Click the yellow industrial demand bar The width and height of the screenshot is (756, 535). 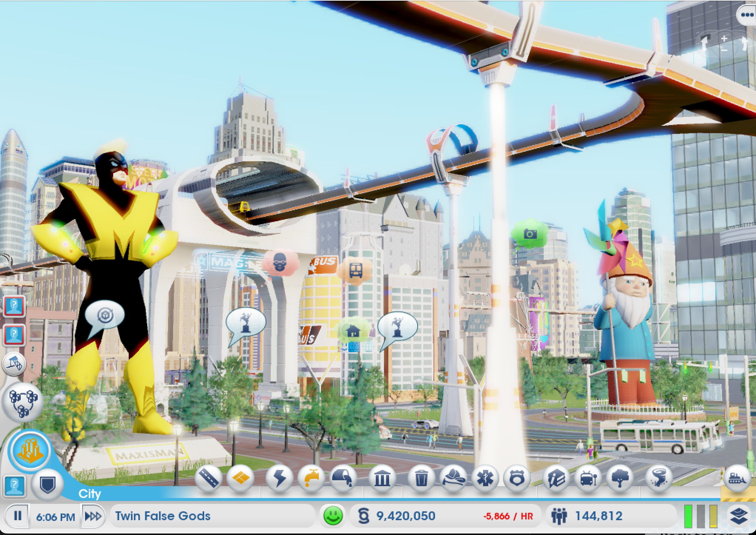pyautogui.click(x=713, y=516)
